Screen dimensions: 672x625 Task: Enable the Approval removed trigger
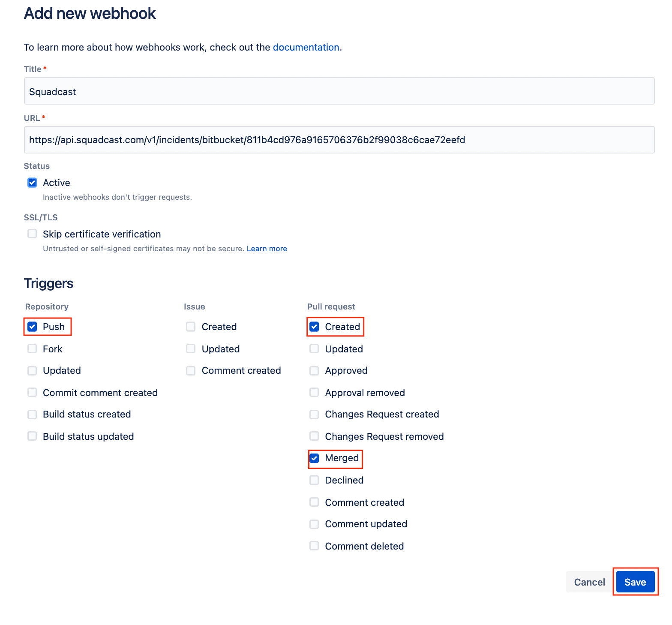314,392
